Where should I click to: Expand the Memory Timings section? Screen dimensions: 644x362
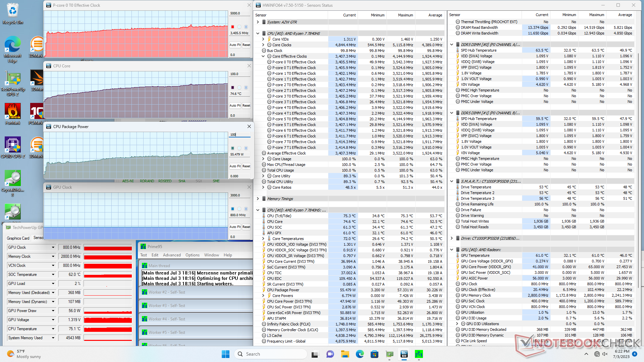click(x=258, y=199)
